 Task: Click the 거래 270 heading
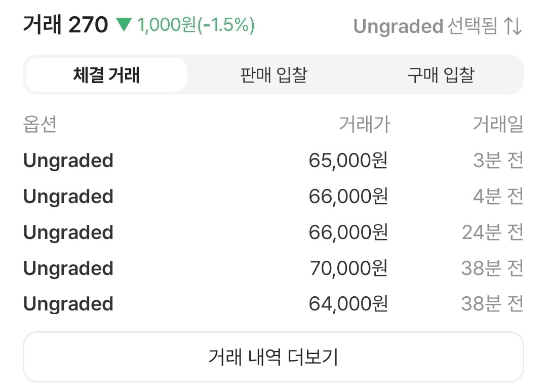(x=65, y=25)
